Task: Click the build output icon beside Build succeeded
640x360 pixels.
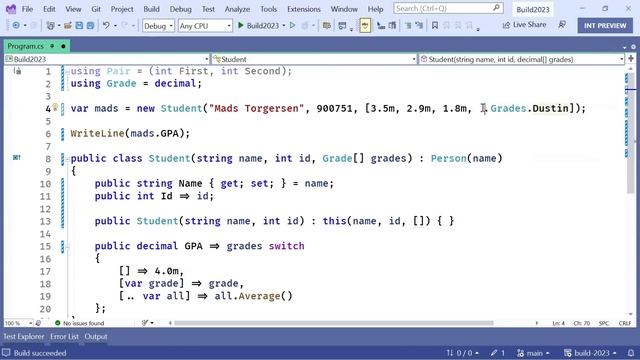Action: pyautogui.click(x=6, y=353)
